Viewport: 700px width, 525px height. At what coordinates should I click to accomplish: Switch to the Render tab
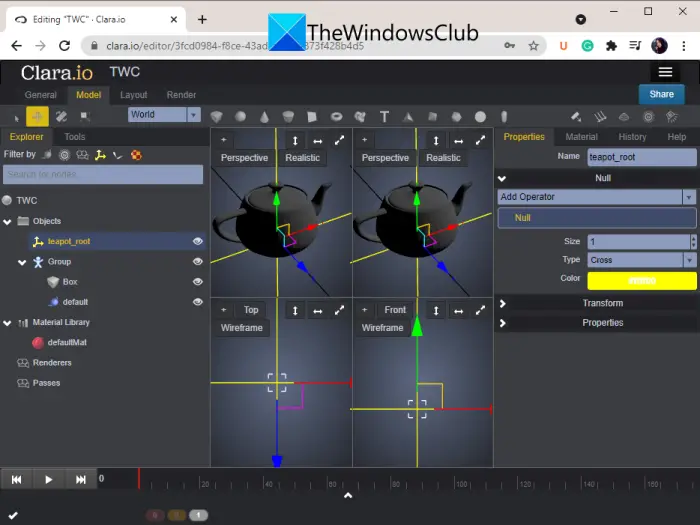[x=181, y=95]
